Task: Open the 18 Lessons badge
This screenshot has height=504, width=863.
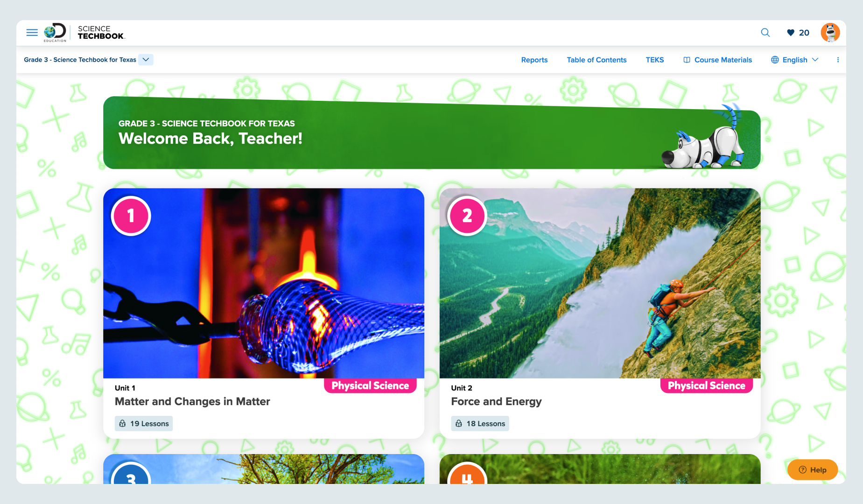Action: pos(480,424)
